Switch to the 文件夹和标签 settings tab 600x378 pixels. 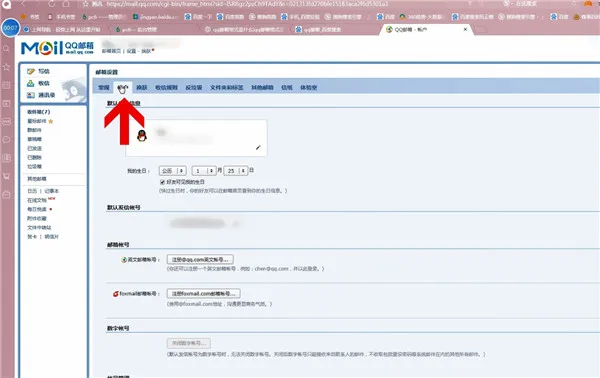[227, 88]
